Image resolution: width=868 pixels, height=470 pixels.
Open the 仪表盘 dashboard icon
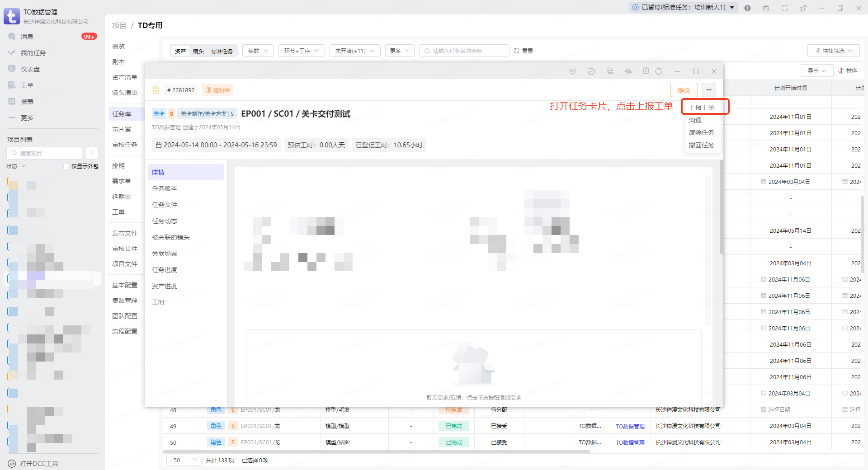pyautogui.click(x=12, y=69)
